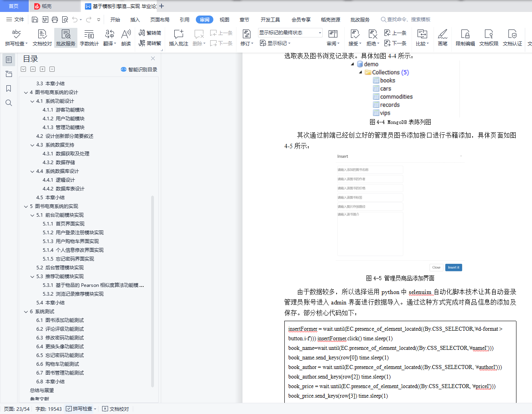Collapse outline section 4.4 系统数据库设计
Screen dimensions: 532x414
[x=32, y=171]
